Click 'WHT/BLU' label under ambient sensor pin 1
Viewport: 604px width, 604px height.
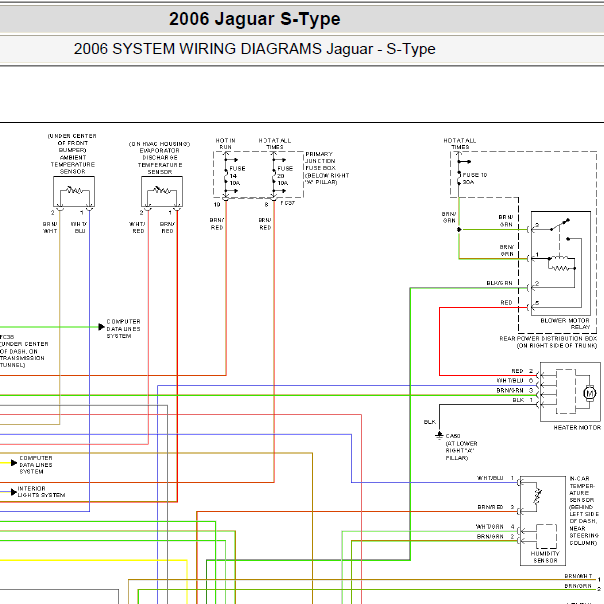tap(79, 227)
